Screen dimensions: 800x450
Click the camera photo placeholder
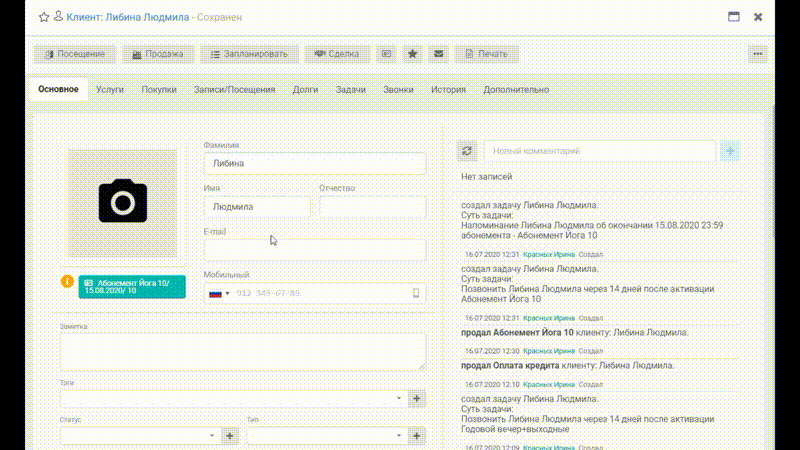(x=123, y=203)
